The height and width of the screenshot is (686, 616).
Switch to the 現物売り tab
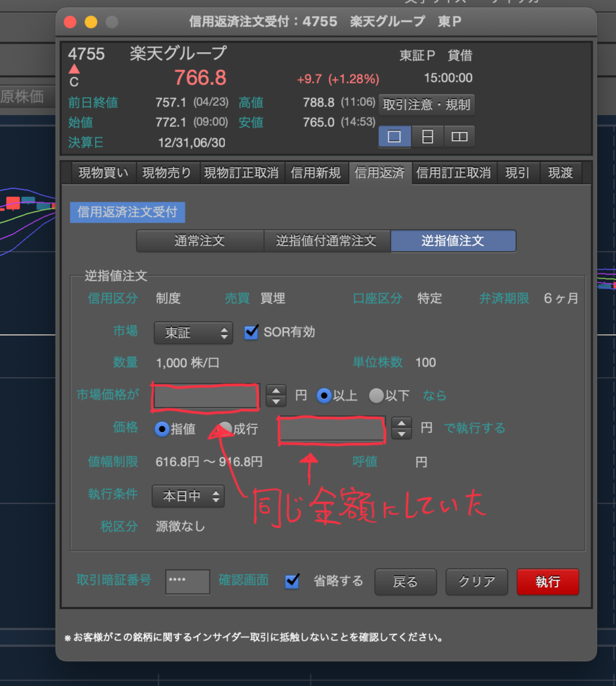[167, 173]
